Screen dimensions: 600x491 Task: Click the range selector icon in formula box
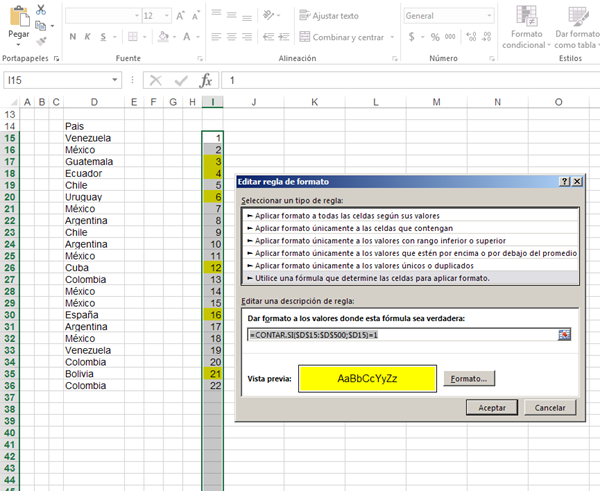click(x=564, y=333)
